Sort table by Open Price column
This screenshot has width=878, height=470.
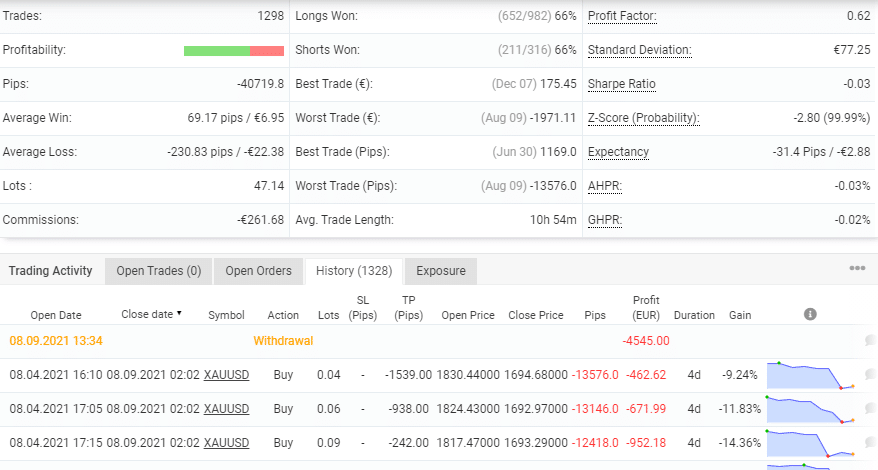coord(468,315)
